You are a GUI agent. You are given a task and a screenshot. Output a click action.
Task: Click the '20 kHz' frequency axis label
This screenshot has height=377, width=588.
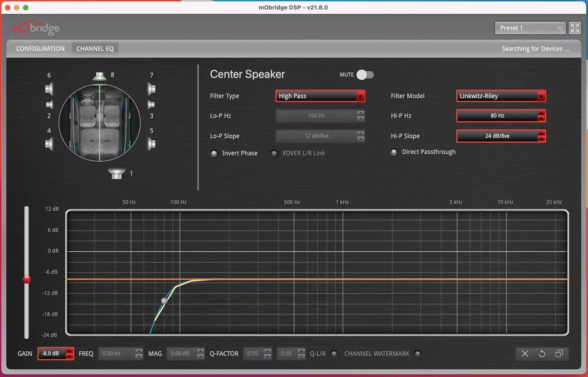[x=554, y=202]
